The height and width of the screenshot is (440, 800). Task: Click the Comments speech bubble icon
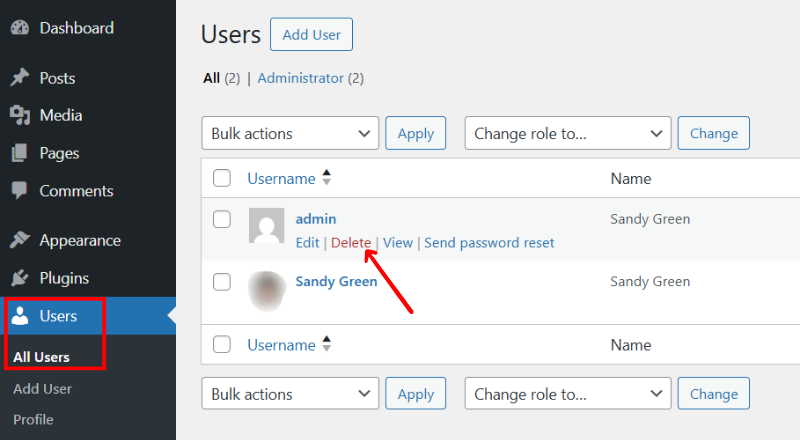pos(19,190)
